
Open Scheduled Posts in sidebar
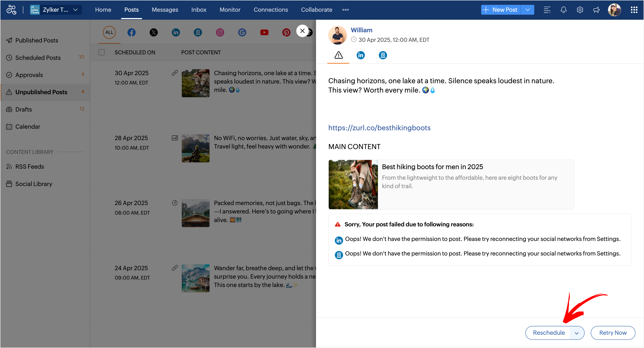pyautogui.click(x=38, y=58)
